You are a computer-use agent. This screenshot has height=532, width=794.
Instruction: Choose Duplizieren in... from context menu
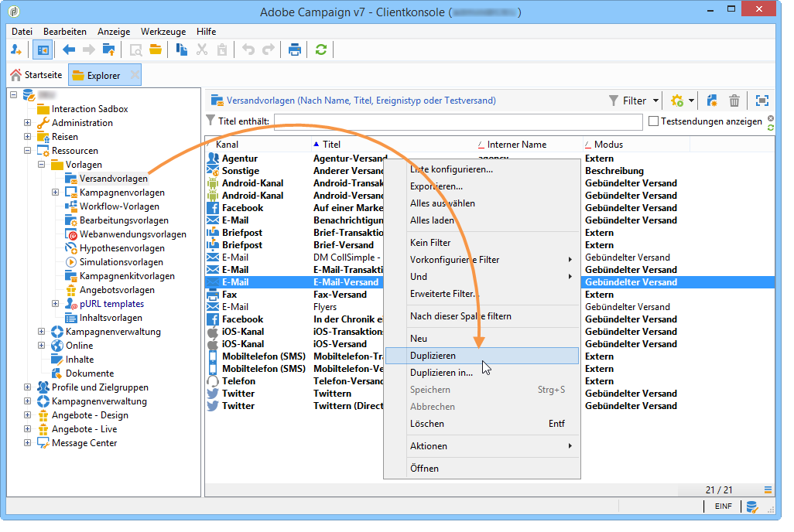pyautogui.click(x=481, y=373)
